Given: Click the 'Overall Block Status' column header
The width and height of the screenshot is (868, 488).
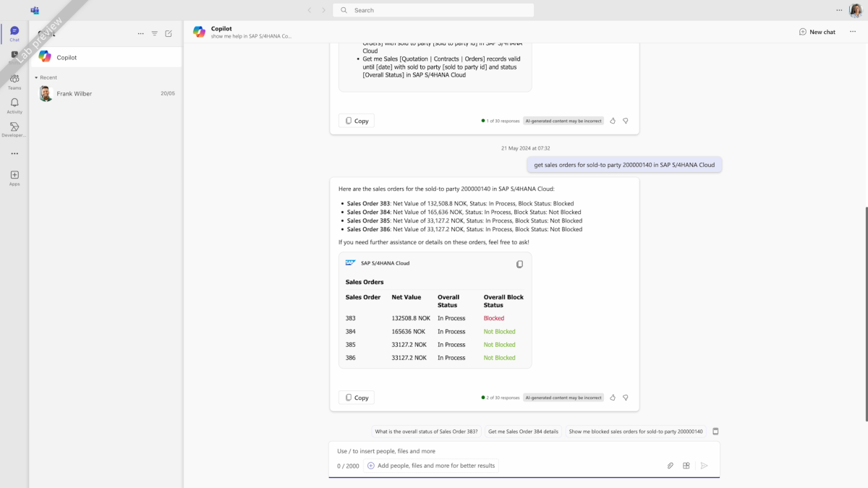Looking at the screenshot, I should (503, 301).
